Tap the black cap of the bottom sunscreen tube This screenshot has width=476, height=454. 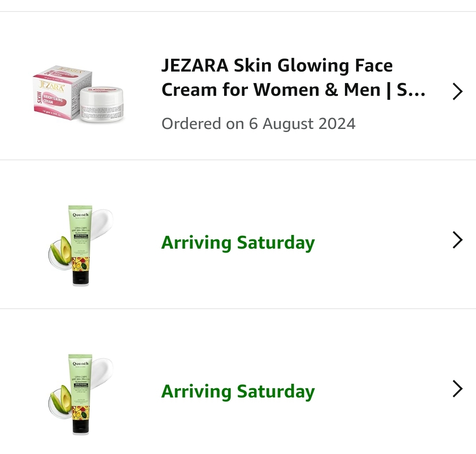tap(80, 427)
